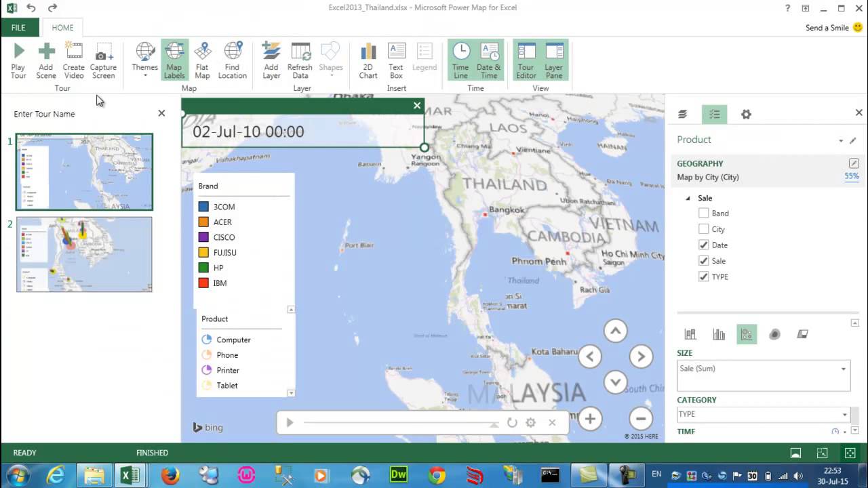
Task: Tilt the map down with arrow
Action: pyautogui.click(x=615, y=382)
